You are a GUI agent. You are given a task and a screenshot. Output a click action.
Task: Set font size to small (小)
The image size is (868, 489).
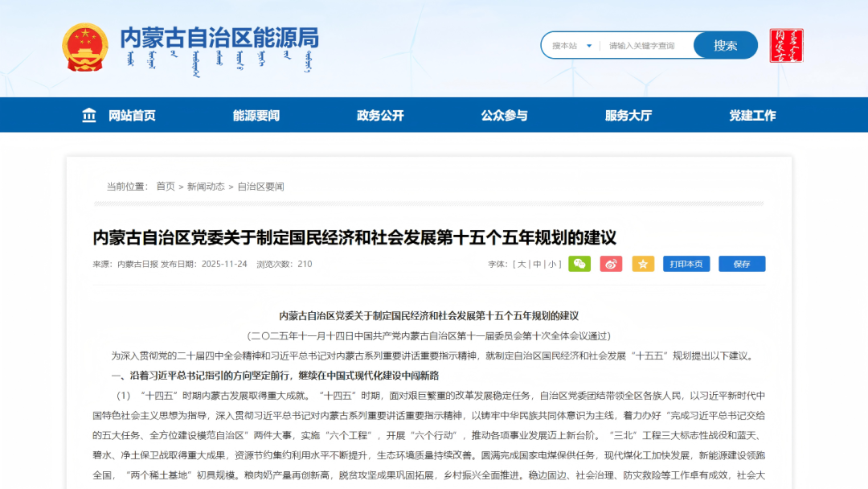click(x=553, y=264)
